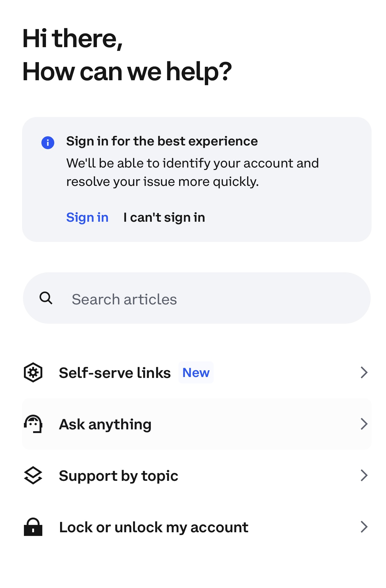This screenshot has height=588, width=386.
Task: Click the "How can we help?" heading
Action: click(x=127, y=71)
